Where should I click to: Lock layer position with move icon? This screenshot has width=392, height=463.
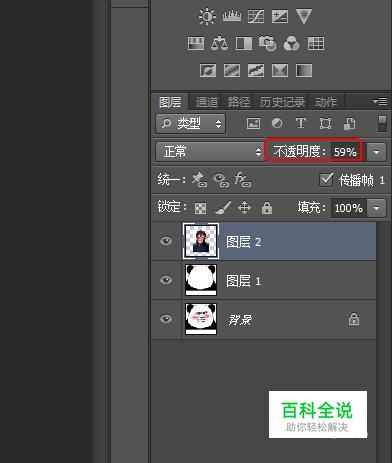point(244,208)
